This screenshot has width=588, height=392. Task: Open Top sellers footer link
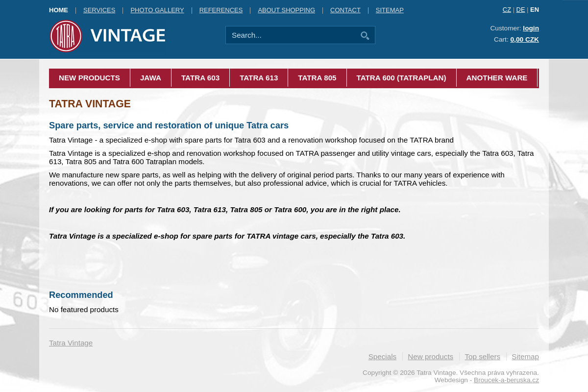tap(482, 357)
